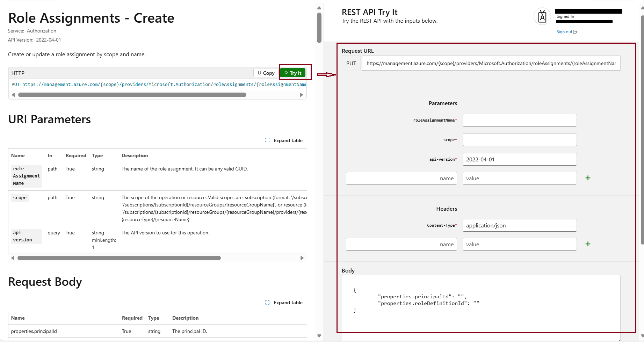Click the Try It pane scroll down arrow
The width and height of the screenshot is (644, 342).
click(642, 336)
